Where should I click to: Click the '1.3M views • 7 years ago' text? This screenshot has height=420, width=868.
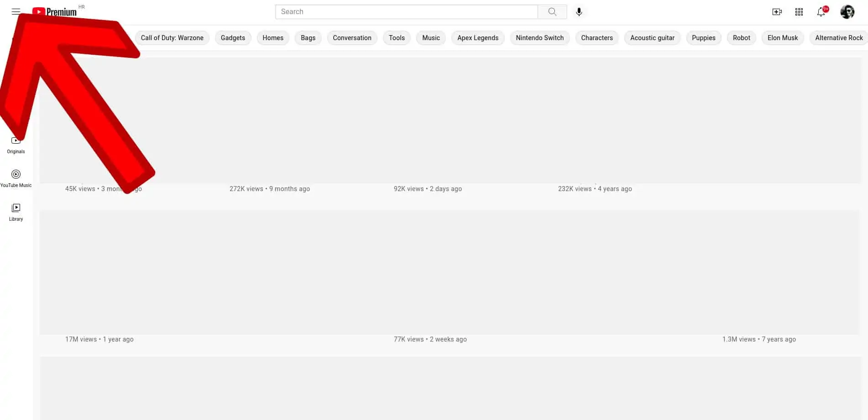pyautogui.click(x=759, y=339)
